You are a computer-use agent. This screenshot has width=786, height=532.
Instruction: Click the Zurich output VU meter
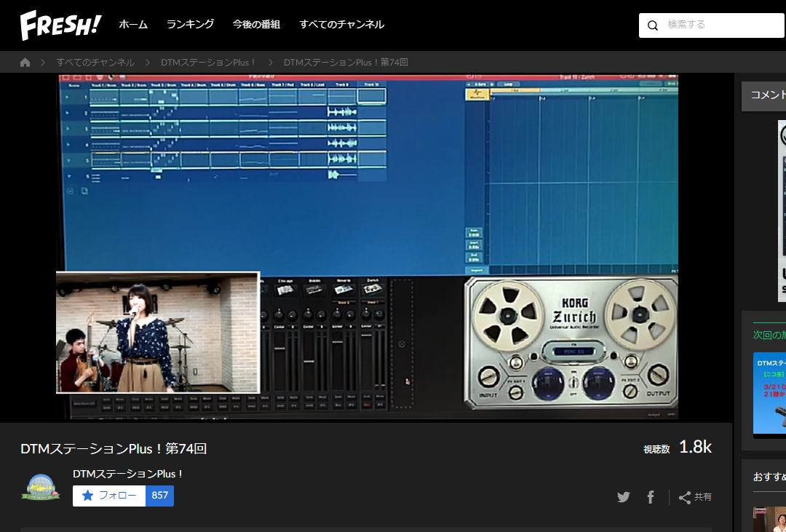[x=598, y=383]
